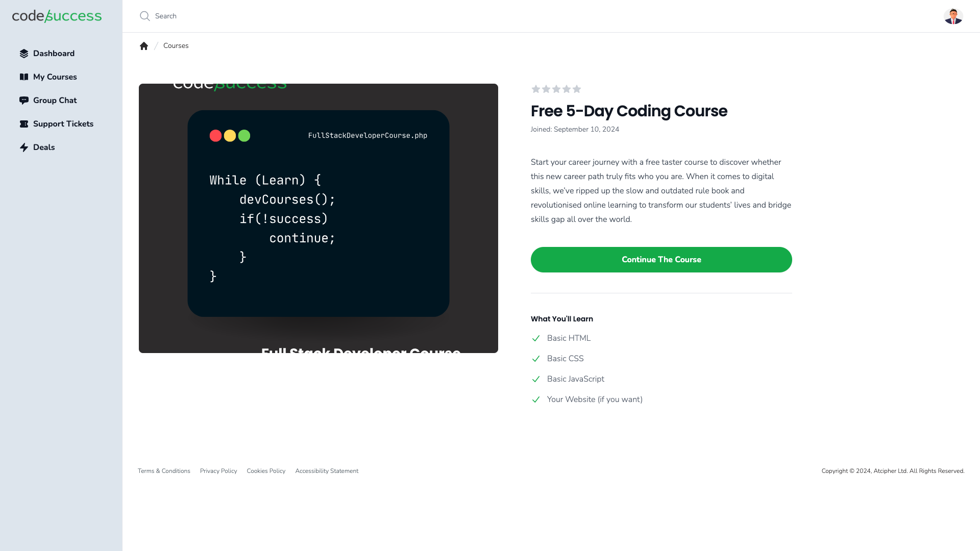Open the Deals lightning bolt icon
The image size is (980, 551).
pyautogui.click(x=24, y=147)
